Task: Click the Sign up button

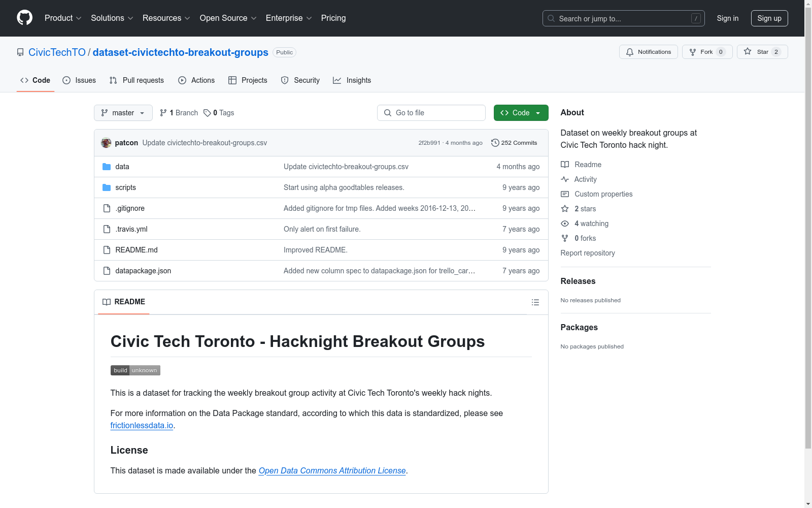Action: (x=769, y=18)
